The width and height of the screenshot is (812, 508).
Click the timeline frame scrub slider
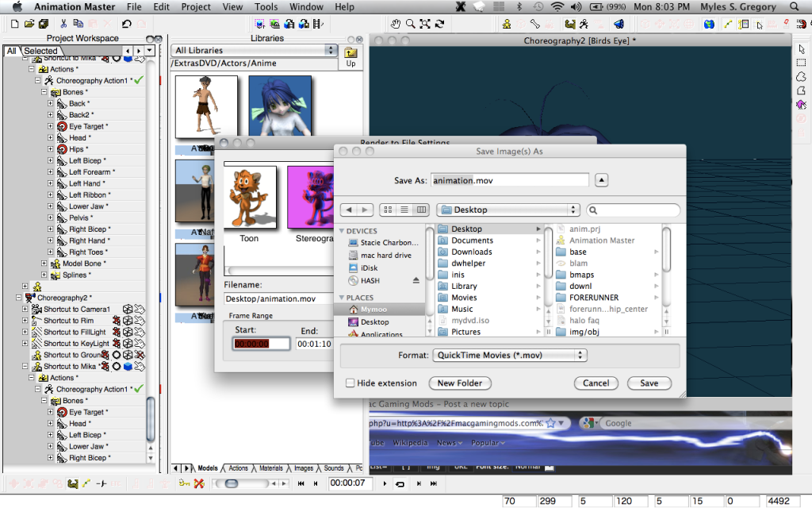(x=231, y=483)
